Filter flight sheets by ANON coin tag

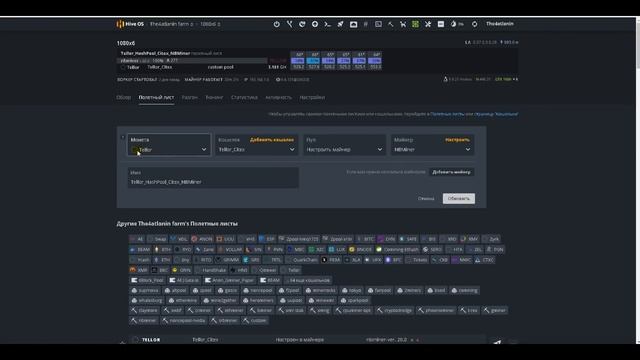click(x=202, y=239)
